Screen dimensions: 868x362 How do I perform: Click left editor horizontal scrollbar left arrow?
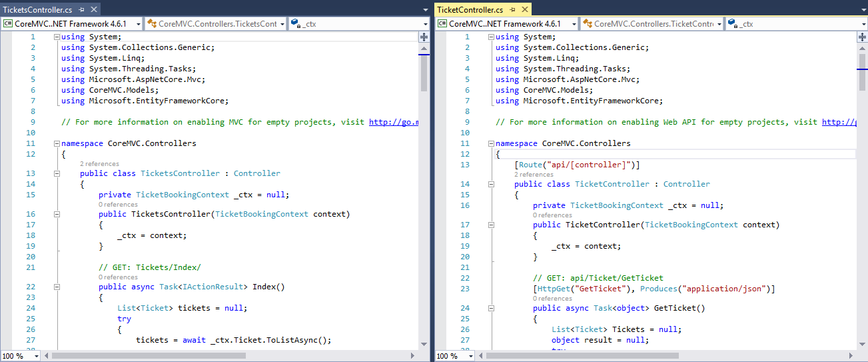47,356
